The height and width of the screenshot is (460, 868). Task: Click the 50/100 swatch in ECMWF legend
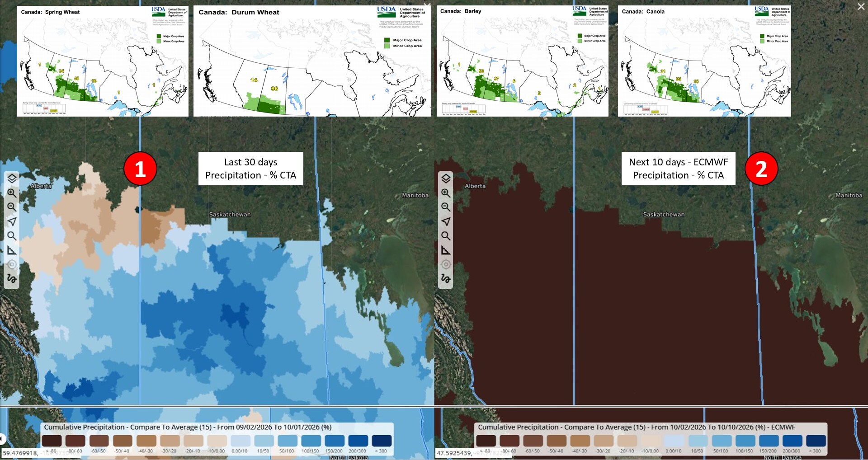click(722, 441)
